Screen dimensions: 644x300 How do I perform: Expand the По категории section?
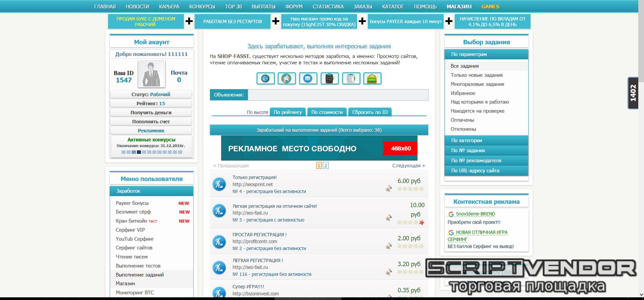(486, 140)
